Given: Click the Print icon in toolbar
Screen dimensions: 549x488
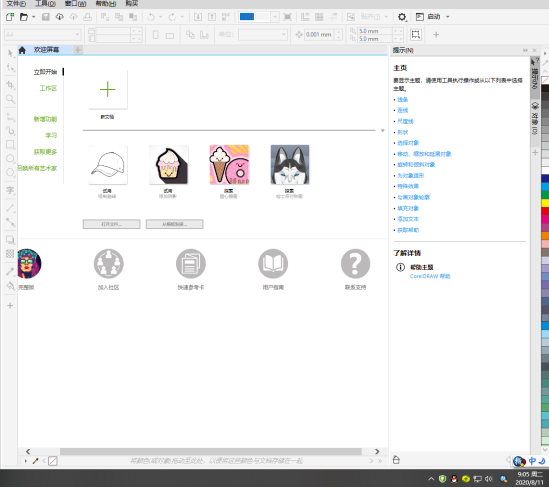Looking at the screenshot, I should 88,17.
